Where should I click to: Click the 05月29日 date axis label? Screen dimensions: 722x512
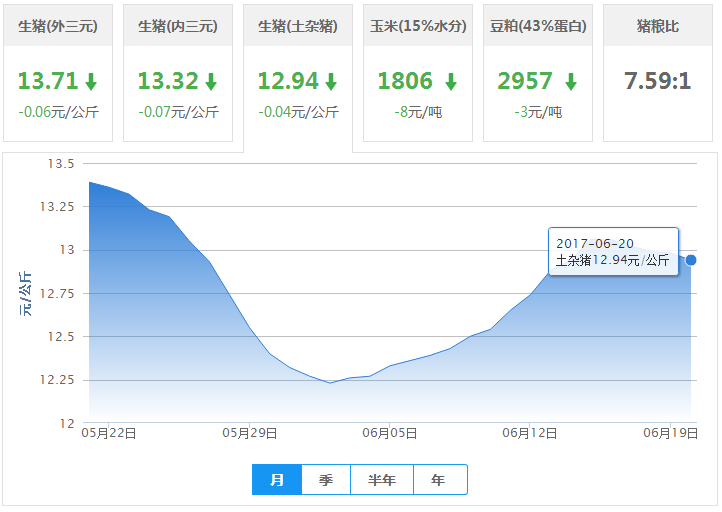point(250,433)
